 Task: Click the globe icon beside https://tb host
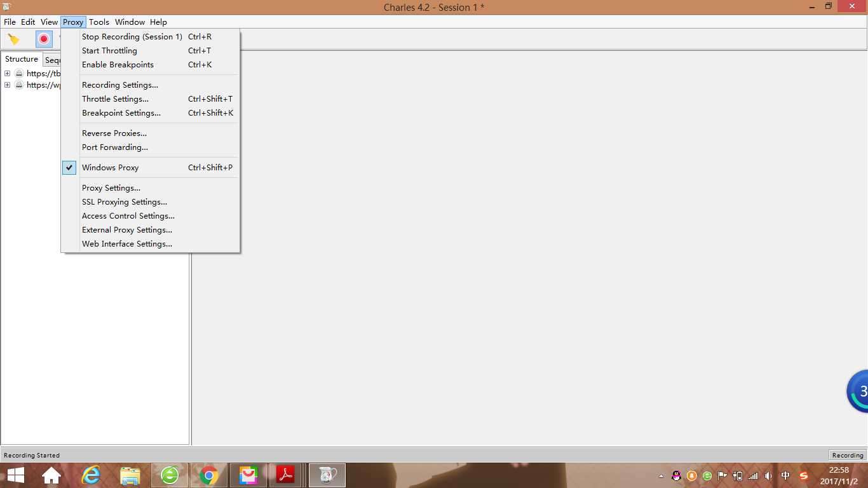click(x=19, y=74)
